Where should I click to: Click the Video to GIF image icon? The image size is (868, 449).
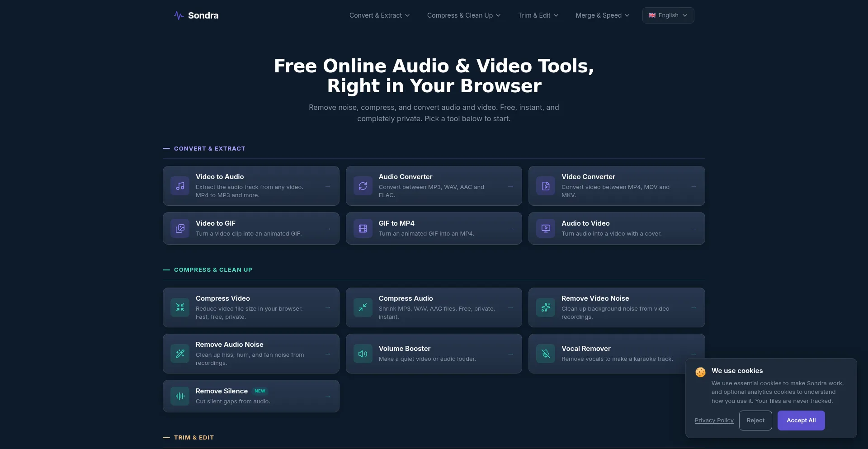tap(180, 228)
